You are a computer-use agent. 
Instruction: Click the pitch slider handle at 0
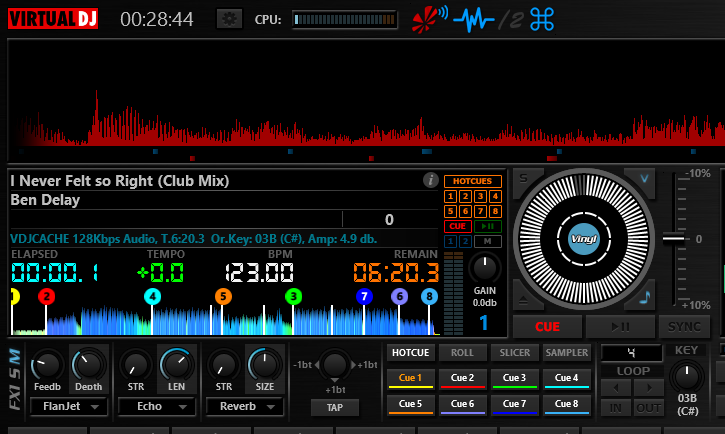point(673,238)
